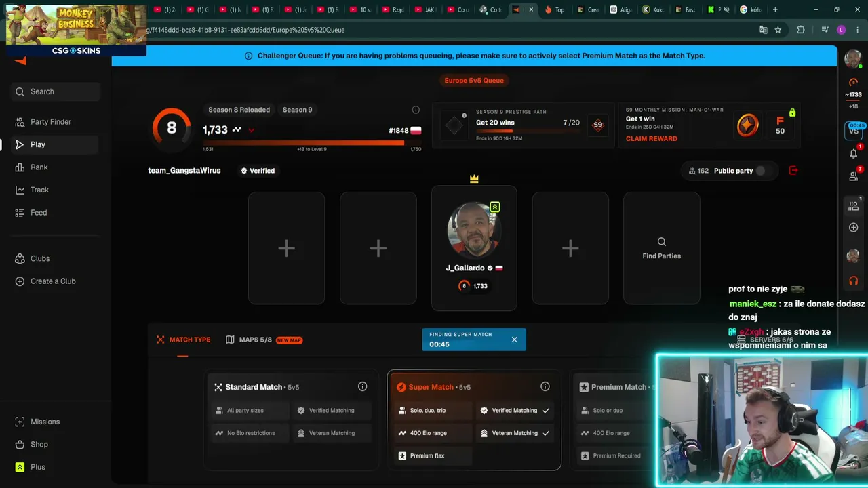Click the Elo gauge icon in right sidebar
The image size is (868, 488).
point(853,83)
